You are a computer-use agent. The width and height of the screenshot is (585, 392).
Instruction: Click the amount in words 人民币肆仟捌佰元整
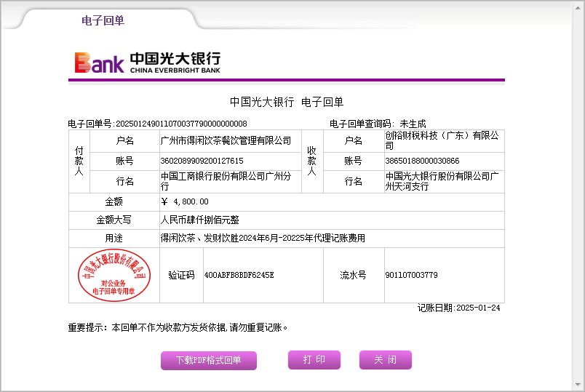point(199,220)
